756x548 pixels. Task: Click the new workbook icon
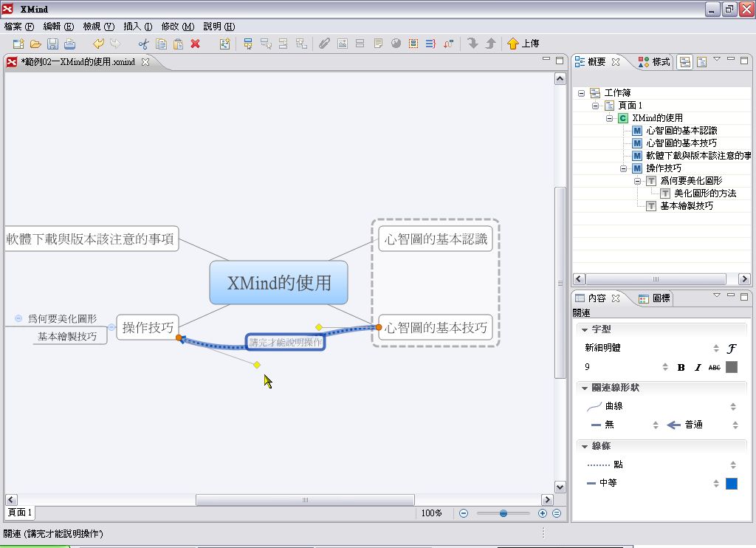[x=18, y=44]
